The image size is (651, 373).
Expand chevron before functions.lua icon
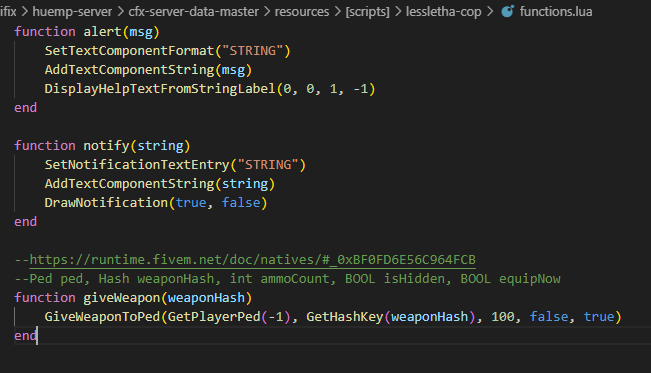490,12
